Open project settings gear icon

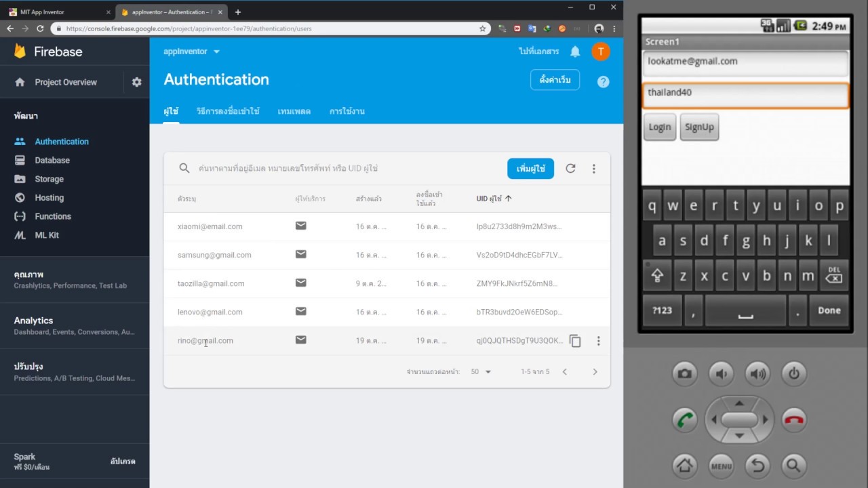137,82
